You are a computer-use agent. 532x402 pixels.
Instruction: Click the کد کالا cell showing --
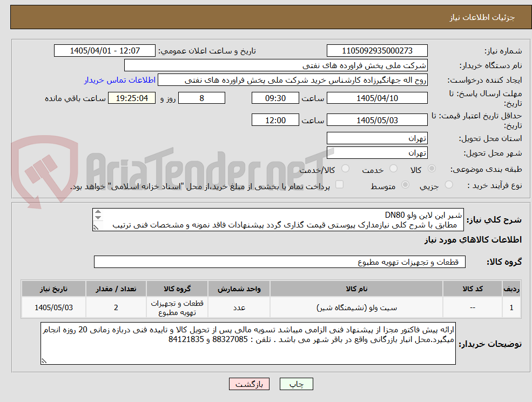pyautogui.click(x=472, y=307)
